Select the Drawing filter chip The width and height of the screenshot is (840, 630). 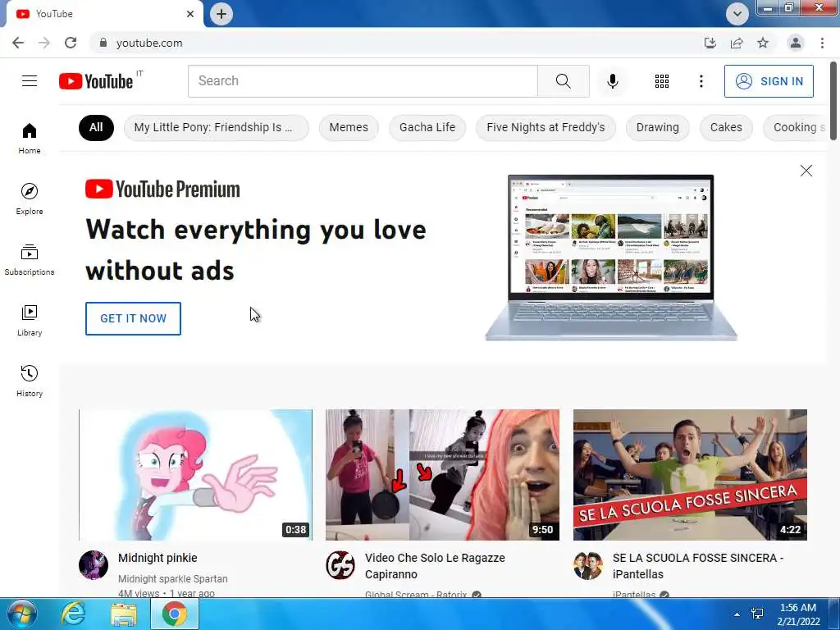tap(657, 127)
